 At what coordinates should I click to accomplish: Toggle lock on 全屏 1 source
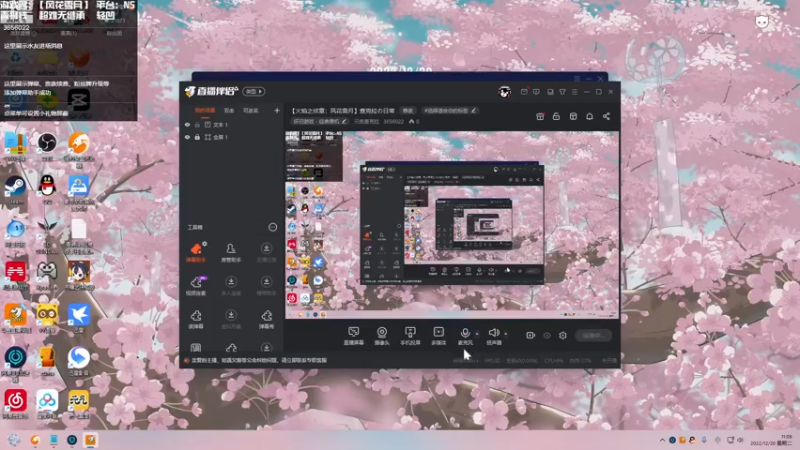(x=197, y=137)
